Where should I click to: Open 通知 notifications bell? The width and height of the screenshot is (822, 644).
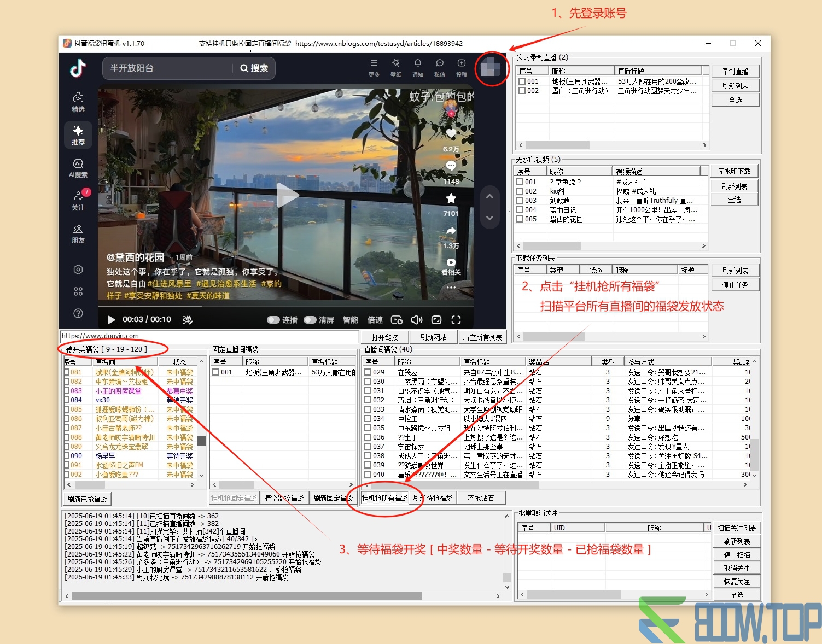[418, 68]
